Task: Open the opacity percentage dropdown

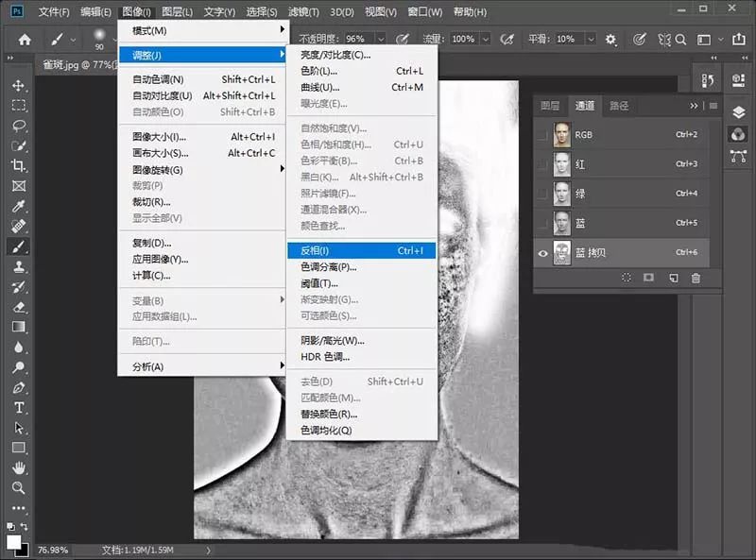Action: [382, 38]
